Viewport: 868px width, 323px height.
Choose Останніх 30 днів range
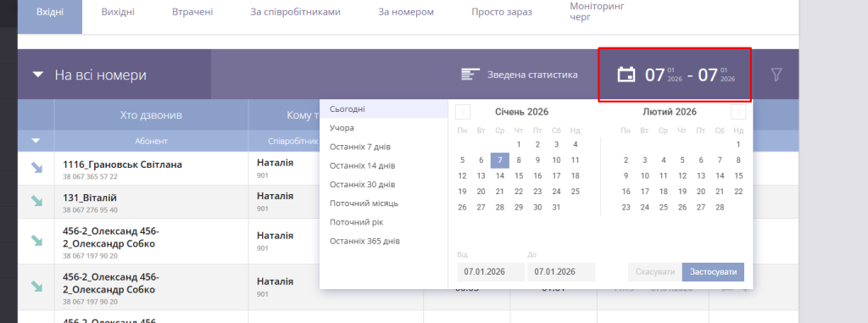point(384,185)
